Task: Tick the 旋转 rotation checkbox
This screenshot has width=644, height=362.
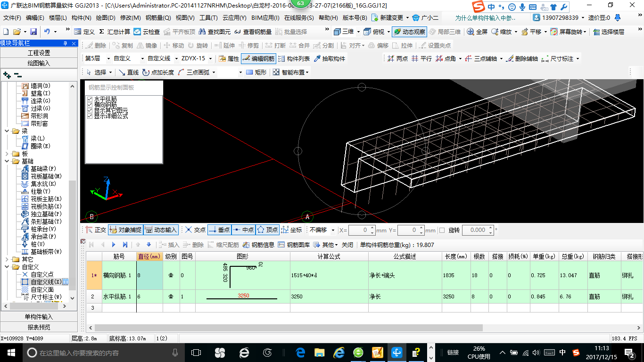Action: [442, 230]
